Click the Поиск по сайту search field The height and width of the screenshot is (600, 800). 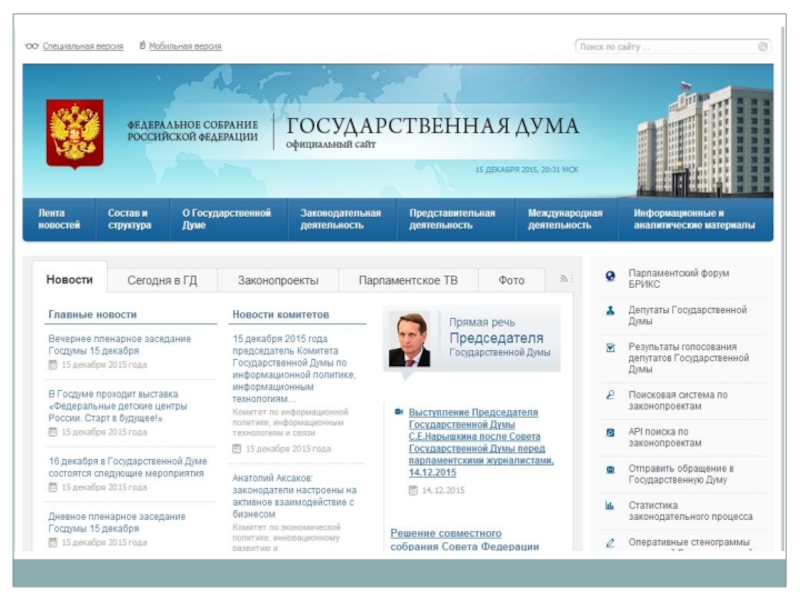click(664, 47)
